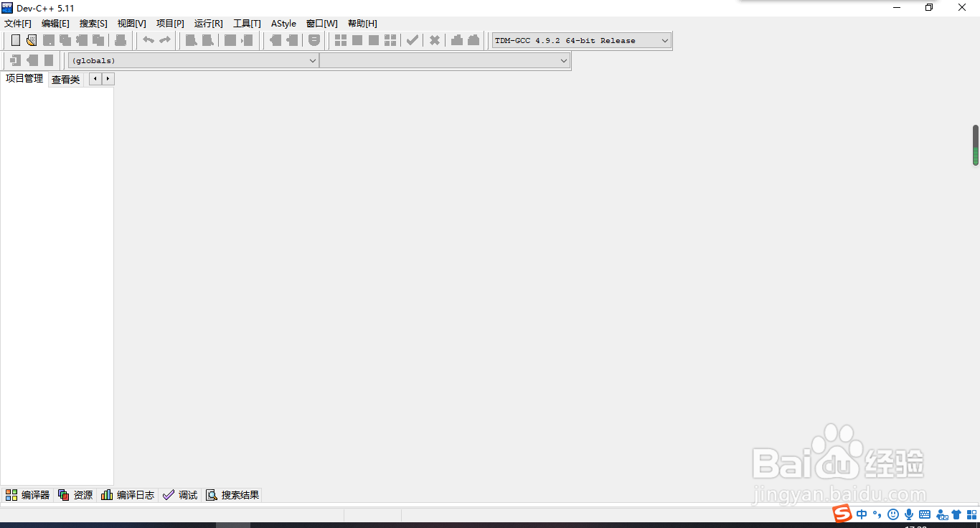Switch to the 查看类 tab

(66, 80)
